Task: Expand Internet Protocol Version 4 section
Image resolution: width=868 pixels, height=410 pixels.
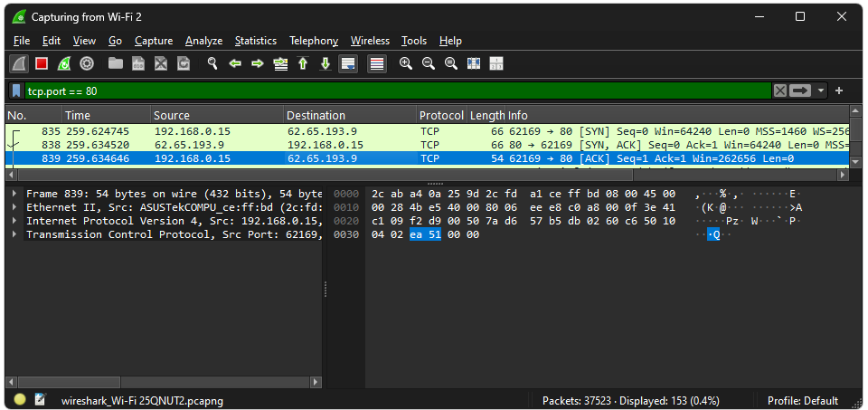Action: click(14, 221)
